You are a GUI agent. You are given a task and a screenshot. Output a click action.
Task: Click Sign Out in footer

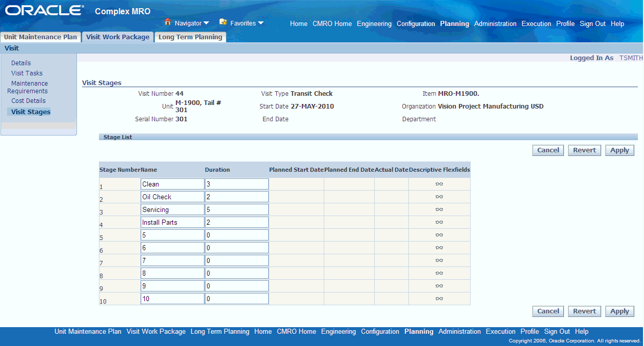point(557,331)
